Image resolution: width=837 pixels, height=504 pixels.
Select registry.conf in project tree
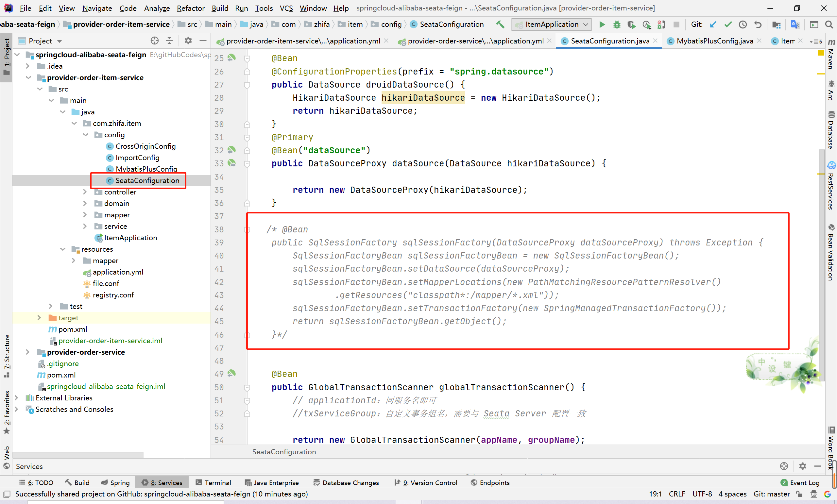(x=113, y=295)
